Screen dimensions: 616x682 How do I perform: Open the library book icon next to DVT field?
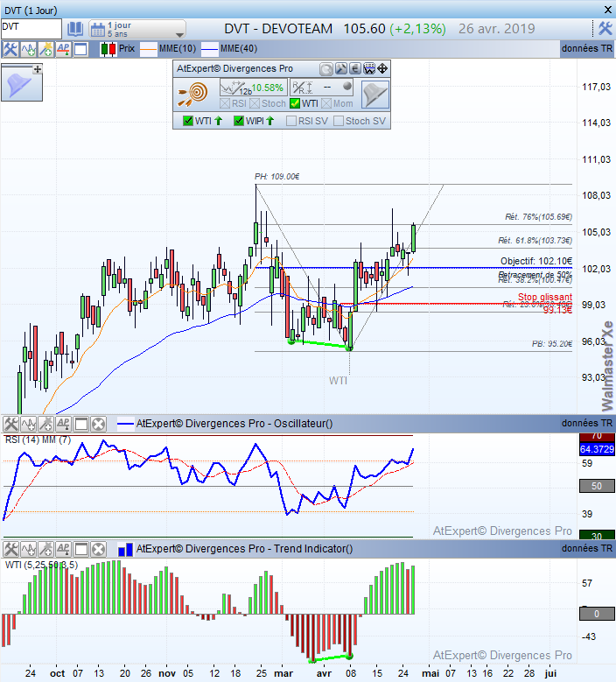(74, 29)
